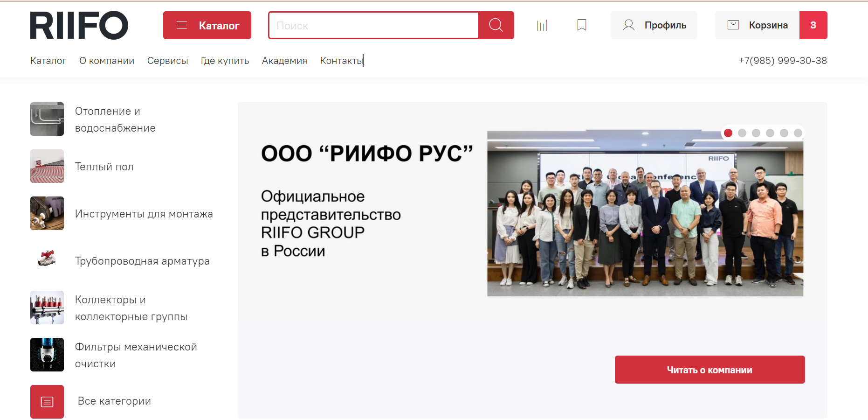Open Академия menu item
Screen dimensions: 868x420
point(284,61)
